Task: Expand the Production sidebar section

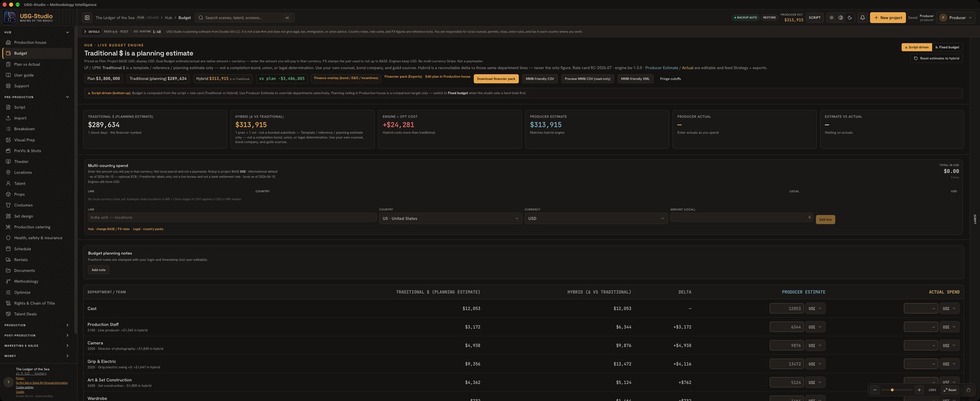Action: (37, 325)
